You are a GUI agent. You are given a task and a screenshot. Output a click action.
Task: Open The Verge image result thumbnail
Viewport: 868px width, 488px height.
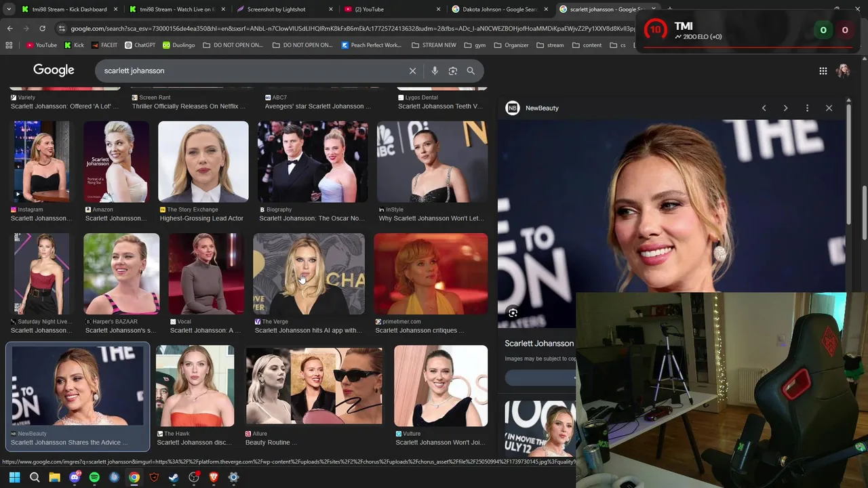[309, 274]
